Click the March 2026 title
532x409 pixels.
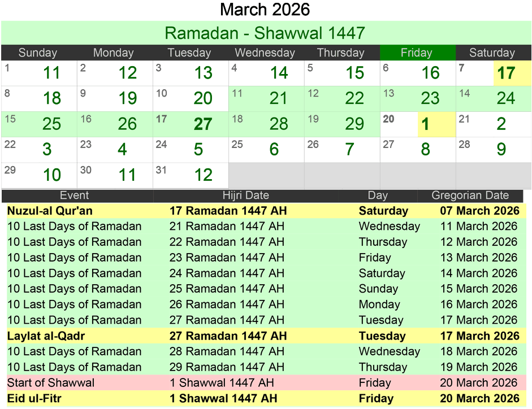coord(265,10)
